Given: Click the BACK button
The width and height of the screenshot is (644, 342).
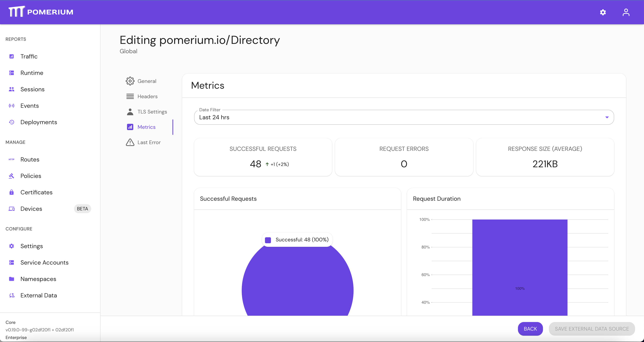Looking at the screenshot, I should point(530,329).
